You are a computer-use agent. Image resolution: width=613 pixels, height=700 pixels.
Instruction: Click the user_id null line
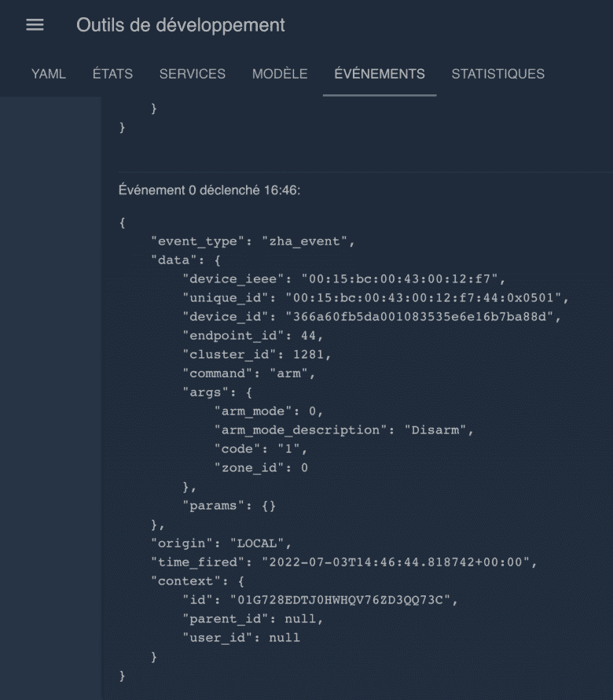[x=240, y=638]
